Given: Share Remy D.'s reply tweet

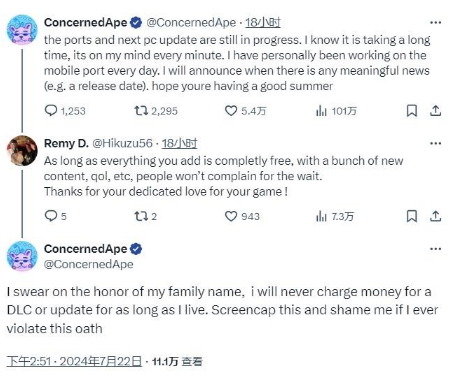Looking at the screenshot, I should (x=435, y=216).
